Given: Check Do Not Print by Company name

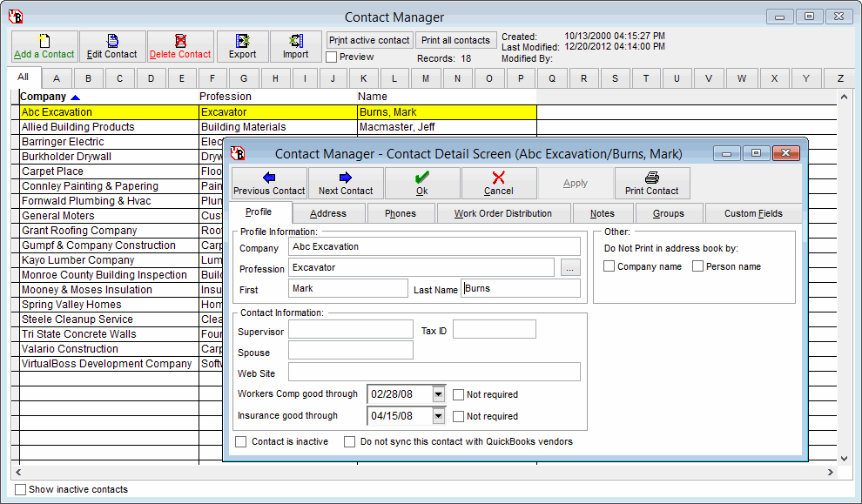Looking at the screenshot, I should tap(609, 266).
